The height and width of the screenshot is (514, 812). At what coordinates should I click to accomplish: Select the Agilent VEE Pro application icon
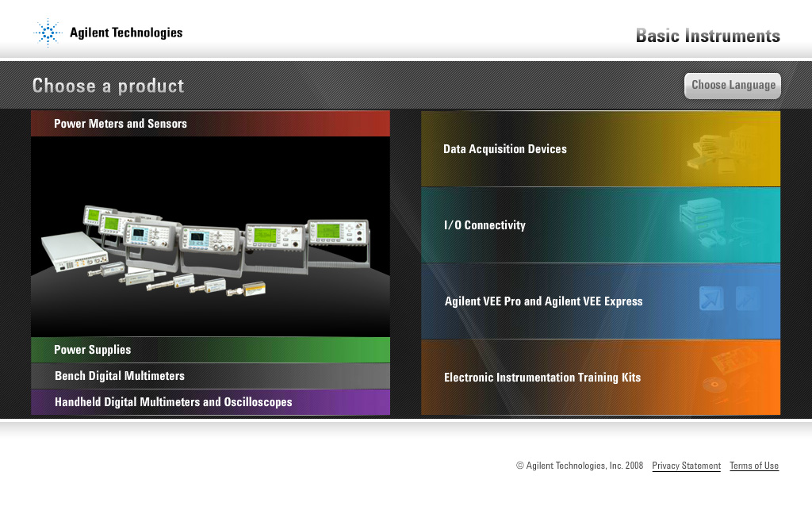[x=711, y=301]
